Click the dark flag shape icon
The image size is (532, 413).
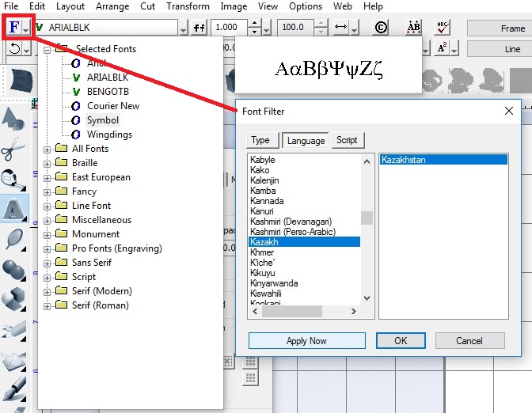pos(21,81)
